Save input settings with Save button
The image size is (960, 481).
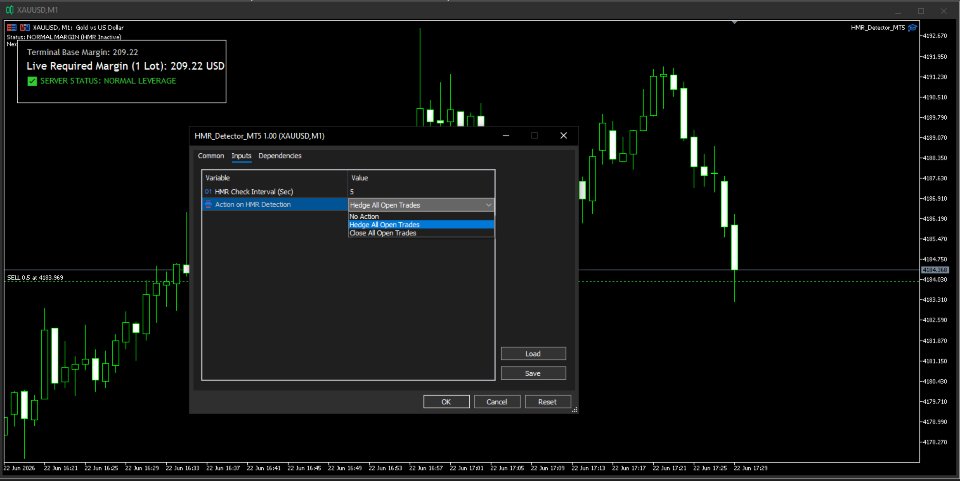(x=533, y=373)
